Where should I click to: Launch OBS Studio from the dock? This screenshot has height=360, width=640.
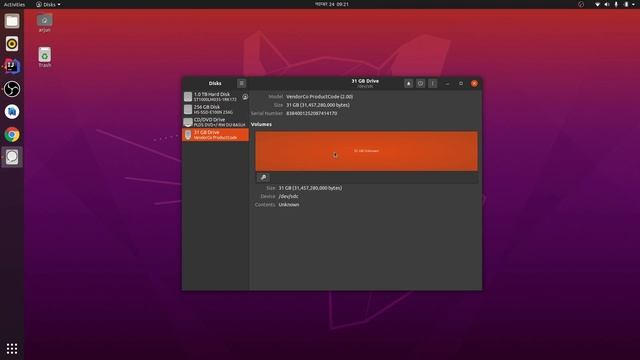tap(12, 89)
